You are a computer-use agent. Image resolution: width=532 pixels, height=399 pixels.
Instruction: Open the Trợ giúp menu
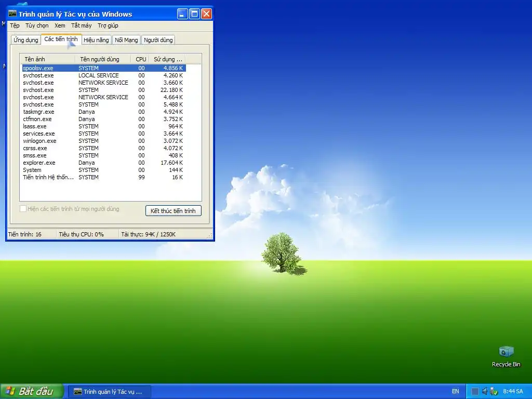(x=108, y=25)
